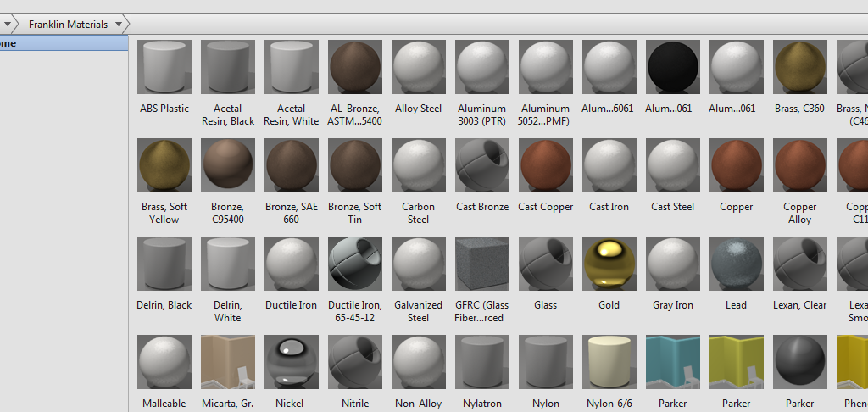Select the Nylon-6/6 material

click(609, 362)
